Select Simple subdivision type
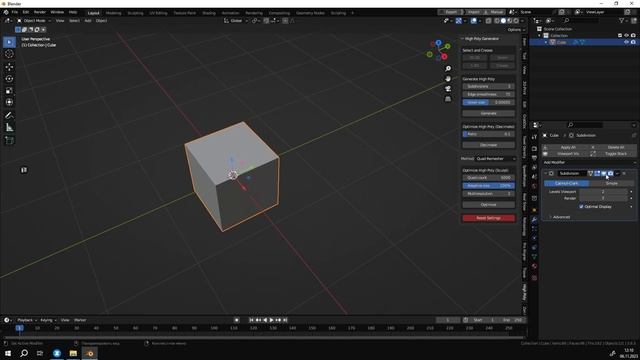Image resolution: width=640 pixels, height=360 pixels. 611,184
